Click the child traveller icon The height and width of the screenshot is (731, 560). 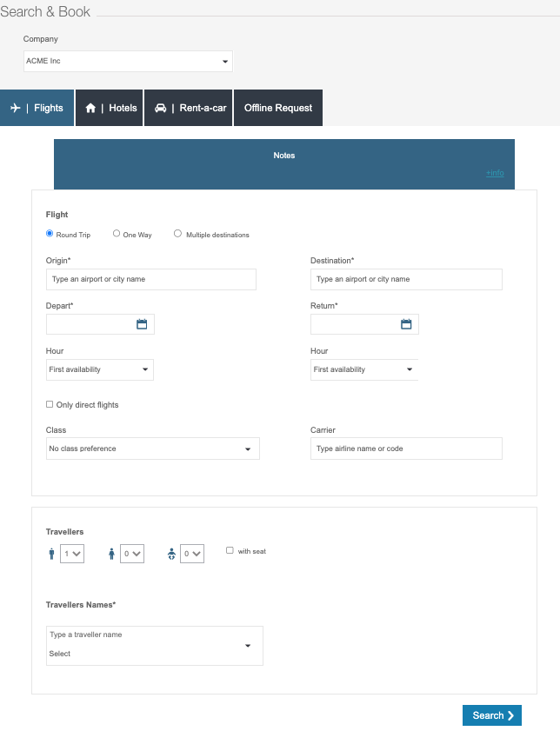point(111,554)
